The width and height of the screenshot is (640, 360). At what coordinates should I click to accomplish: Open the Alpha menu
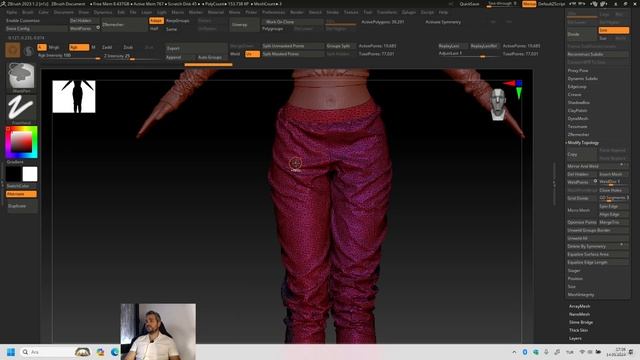click(12, 13)
